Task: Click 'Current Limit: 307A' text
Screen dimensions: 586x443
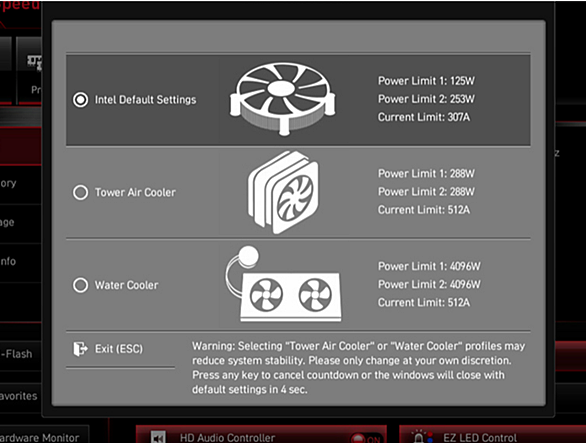Action: [x=424, y=117]
